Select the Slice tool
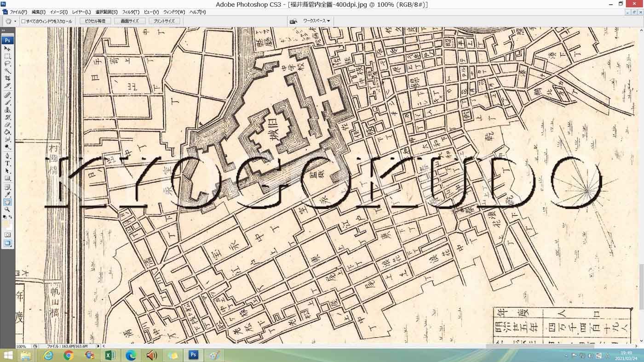This screenshot has height=362, width=644. [x=7, y=86]
